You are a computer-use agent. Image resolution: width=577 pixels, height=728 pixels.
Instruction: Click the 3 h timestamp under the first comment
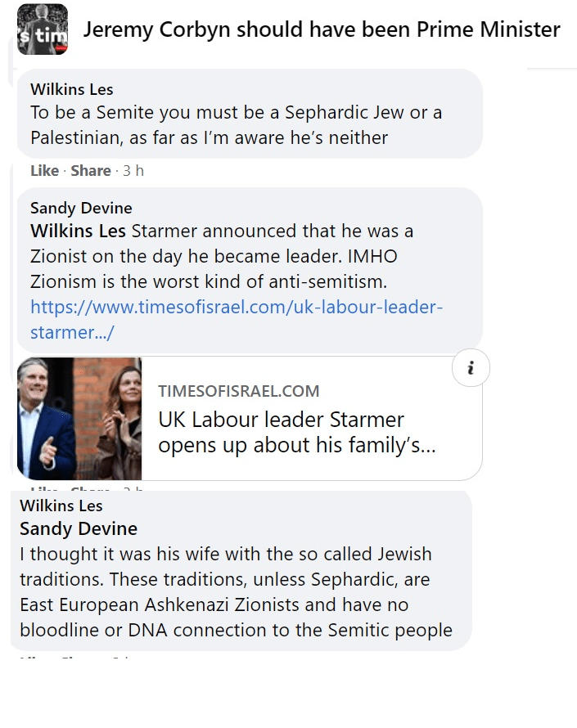(133, 171)
